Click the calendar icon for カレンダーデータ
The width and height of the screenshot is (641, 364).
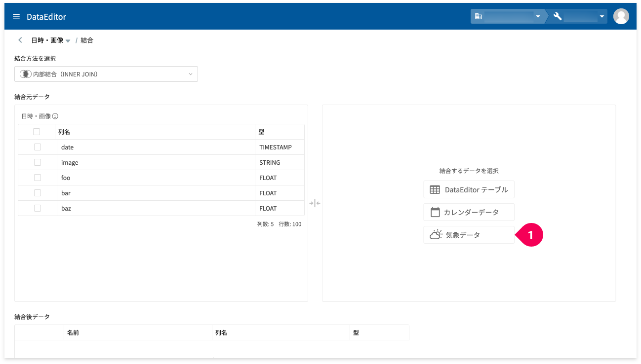pos(435,212)
